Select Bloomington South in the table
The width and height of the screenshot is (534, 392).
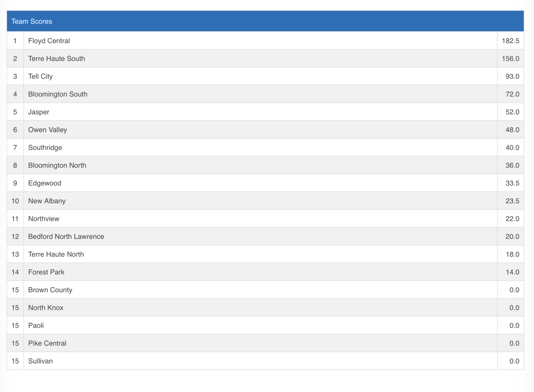(x=58, y=94)
